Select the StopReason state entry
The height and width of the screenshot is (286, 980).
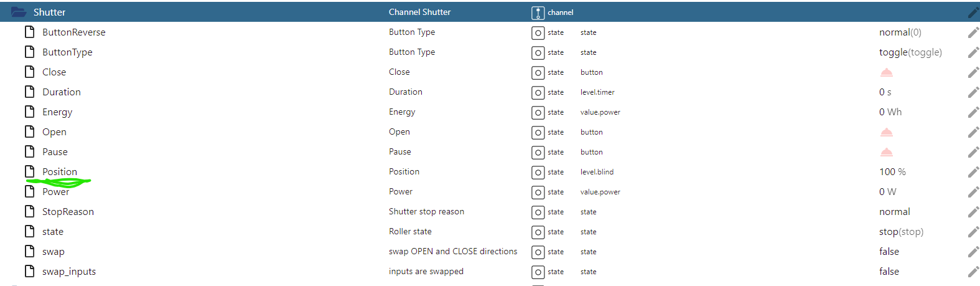(x=68, y=212)
